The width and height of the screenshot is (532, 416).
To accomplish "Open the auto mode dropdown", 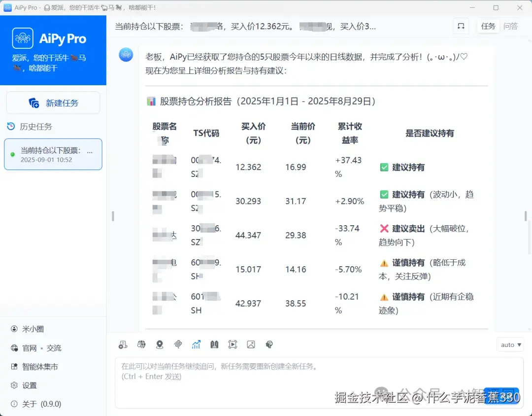I will pos(510,345).
